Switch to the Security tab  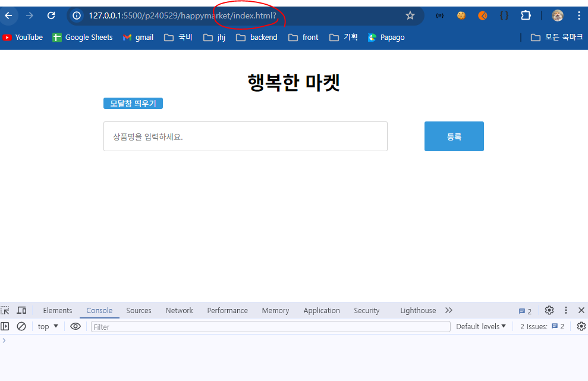click(366, 310)
